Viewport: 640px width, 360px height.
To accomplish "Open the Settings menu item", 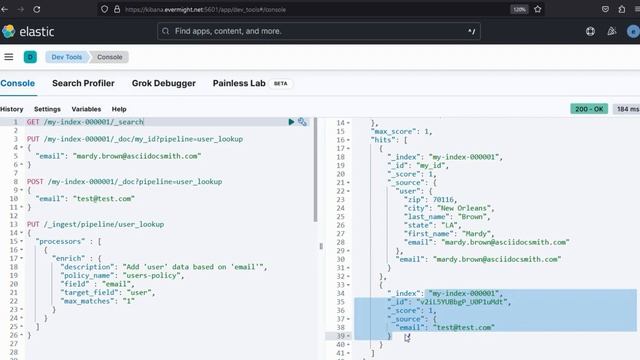I will click(x=47, y=109).
